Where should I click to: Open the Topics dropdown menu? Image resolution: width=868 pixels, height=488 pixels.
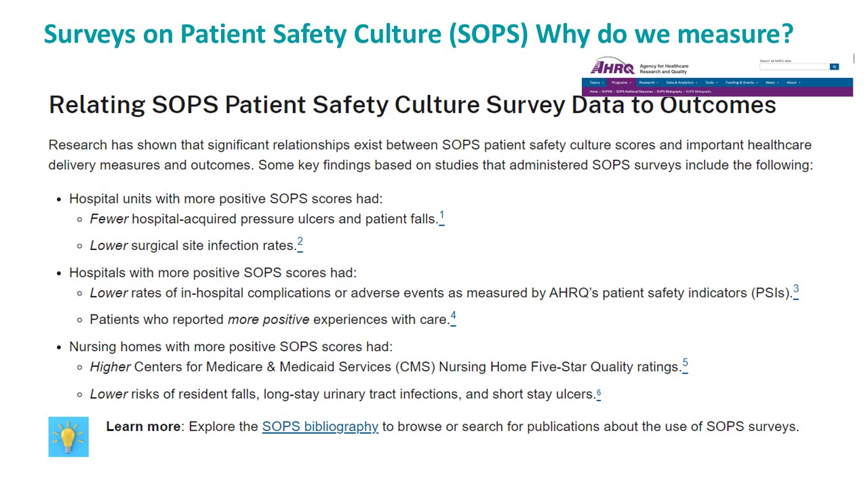(x=596, y=83)
